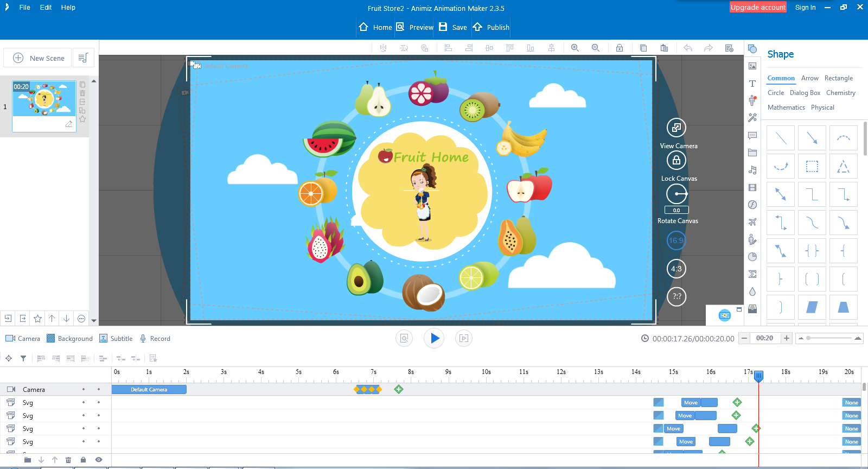Play the animation with blue play button

click(x=434, y=338)
